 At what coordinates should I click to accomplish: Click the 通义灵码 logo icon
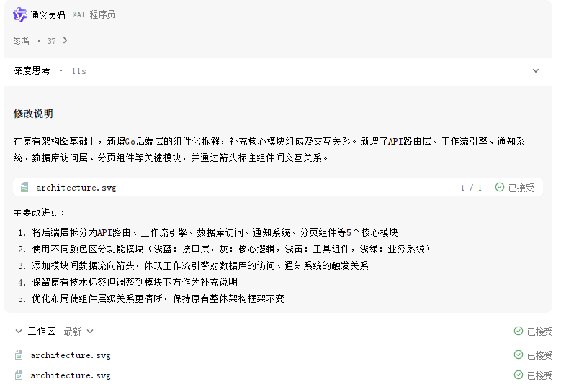19,14
